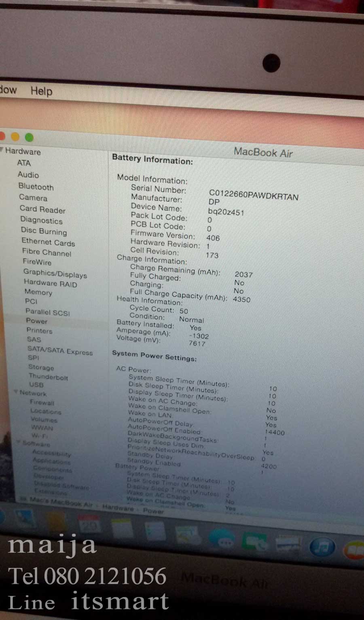Screen dimensions: 364x620
Task: Click Hardware in the bottom path bar
Action: 118,507
